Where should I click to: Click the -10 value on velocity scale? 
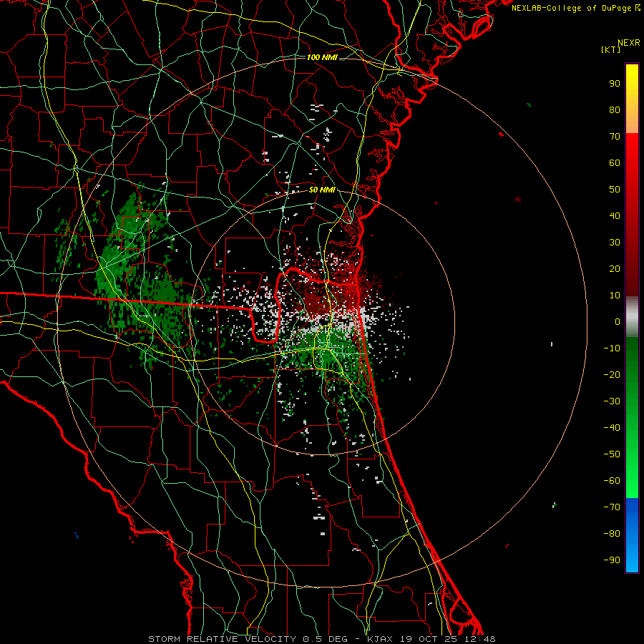pyautogui.click(x=612, y=348)
